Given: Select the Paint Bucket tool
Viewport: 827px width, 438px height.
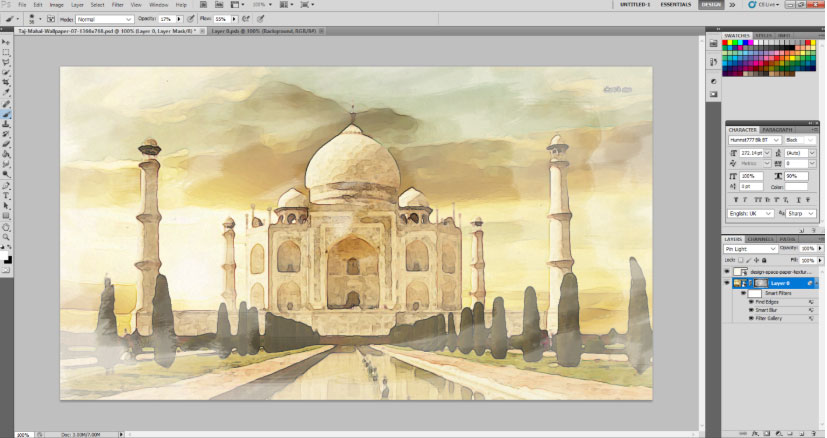Looking at the screenshot, I should pyautogui.click(x=6, y=155).
